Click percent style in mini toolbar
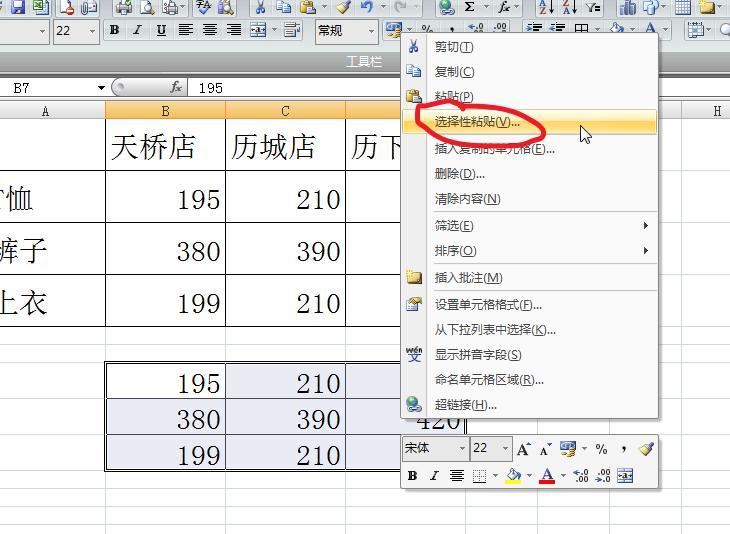Viewport: 730px width, 534px height. click(601, 449)
